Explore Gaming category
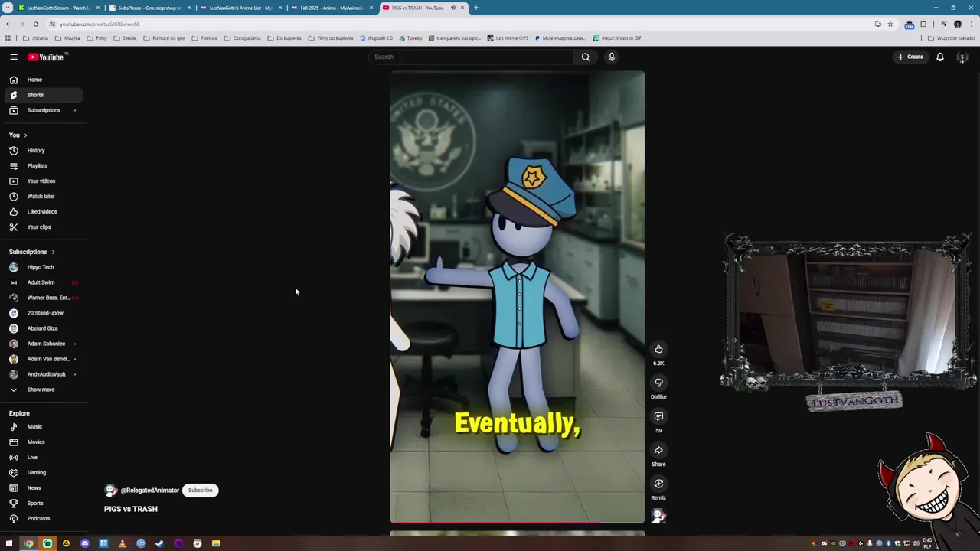The width and height of the screenshot is (980, 551). pyautogui.click(x=44, y=473)
